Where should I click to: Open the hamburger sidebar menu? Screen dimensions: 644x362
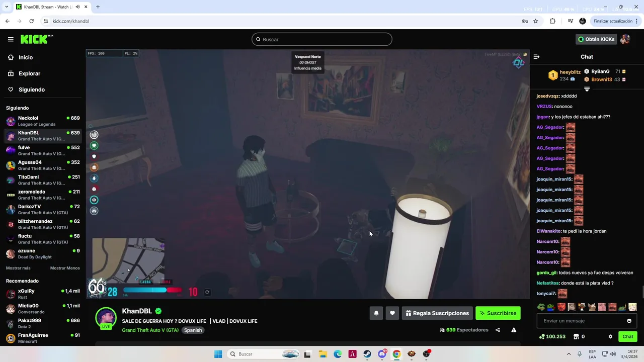point(11,39)
